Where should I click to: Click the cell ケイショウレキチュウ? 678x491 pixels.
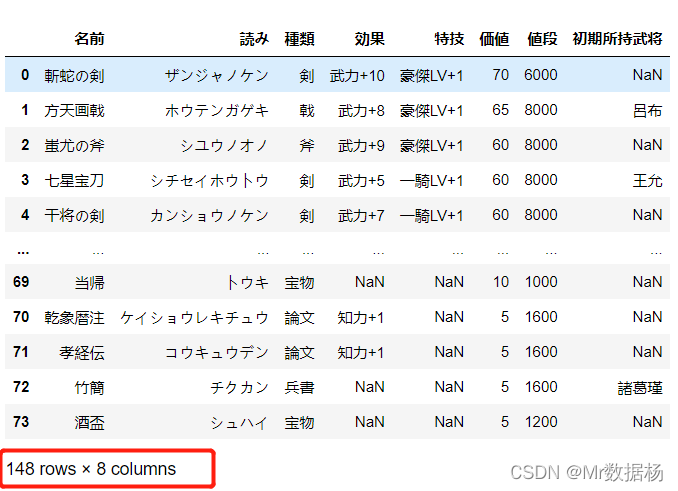194,317
